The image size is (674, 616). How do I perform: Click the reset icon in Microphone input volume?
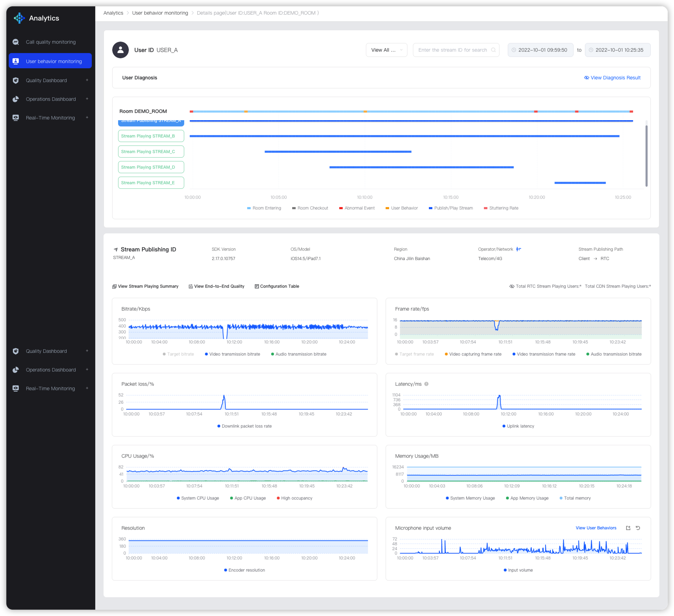pos(638,528)
